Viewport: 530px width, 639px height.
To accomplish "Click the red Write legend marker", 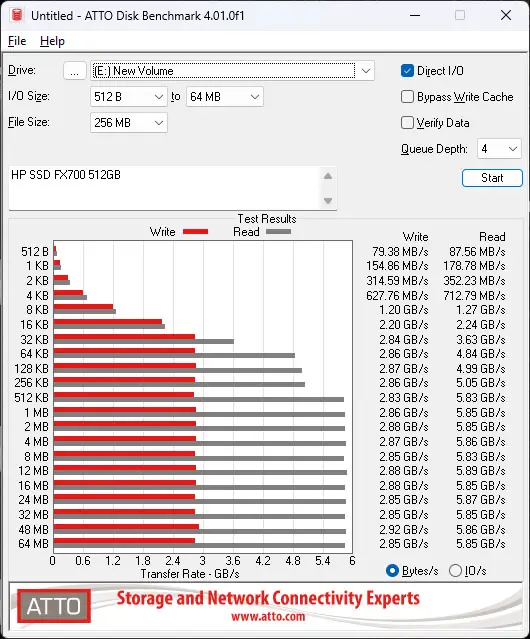I will pos(196,232).
